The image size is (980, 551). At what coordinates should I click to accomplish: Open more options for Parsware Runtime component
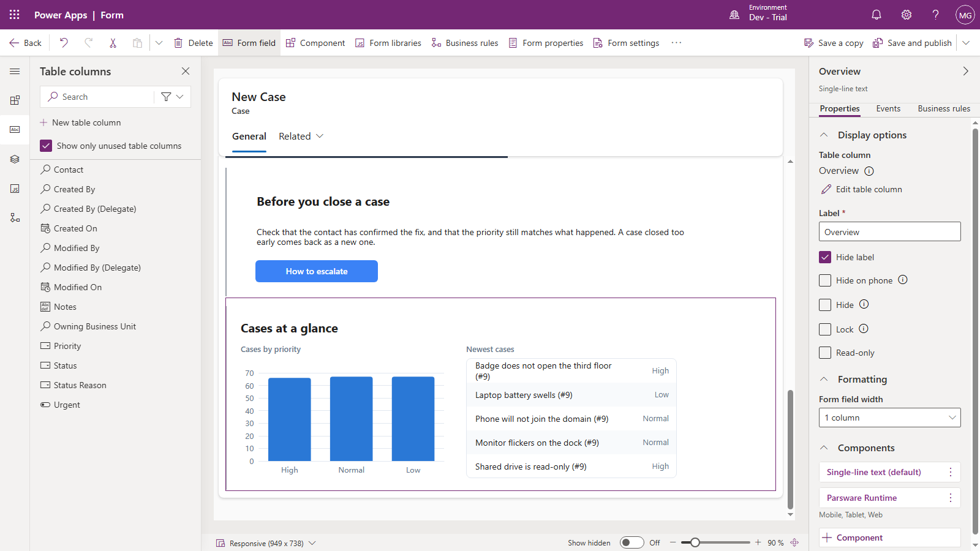(x=951, y=498)
